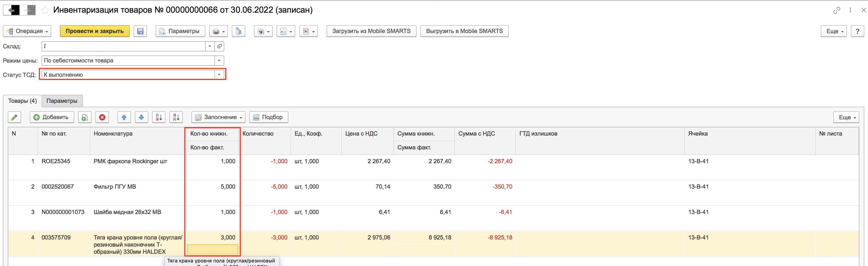The image size is (868, 266).
Task: Open the print dropdown menu
Action: click(219, 31)
